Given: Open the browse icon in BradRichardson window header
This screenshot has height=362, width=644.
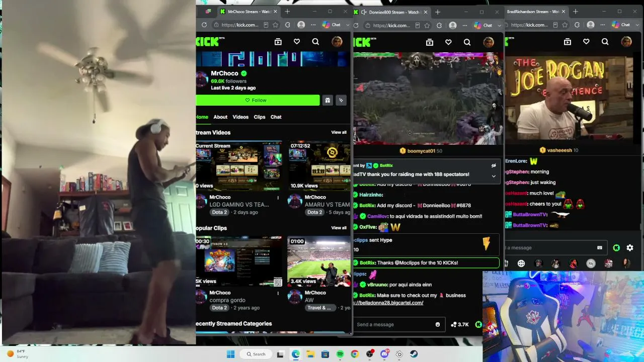Looking at the screenshot, I should tap(567, 42).
